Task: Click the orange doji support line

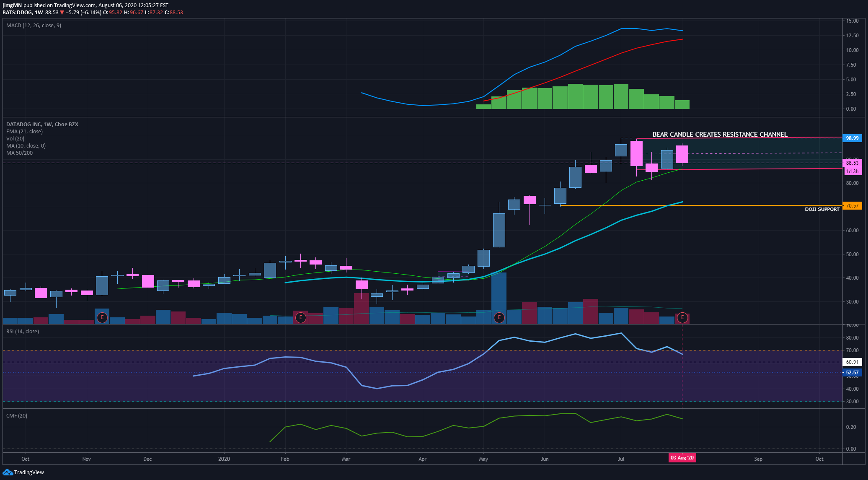Action: tap(701, 205)
